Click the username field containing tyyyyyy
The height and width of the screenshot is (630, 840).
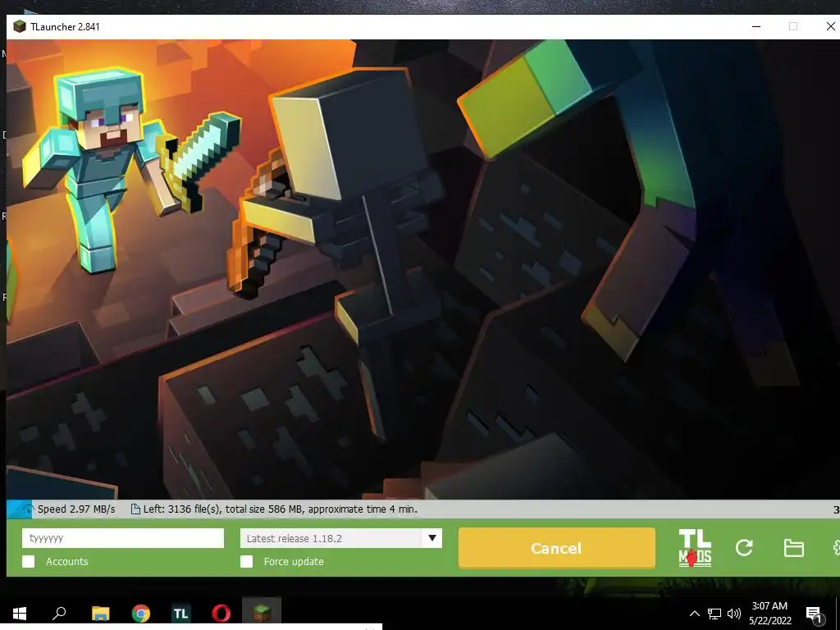click(123, 538)
